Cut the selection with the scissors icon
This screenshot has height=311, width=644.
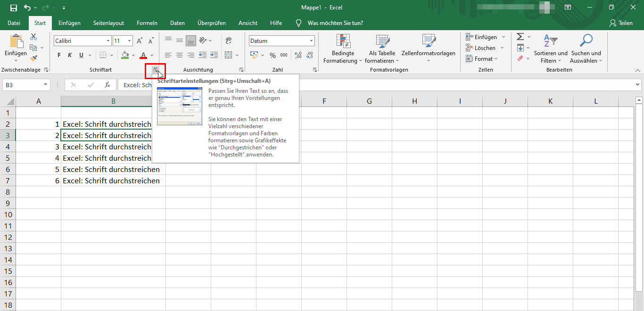33,37
